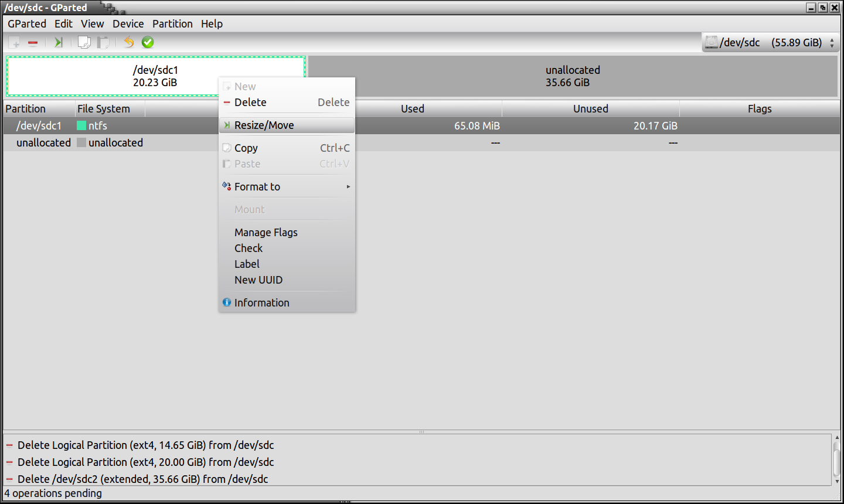844x504 pixels.
Task: Open the /dev/sdc device selector dropdown
Action: click(771, 42)
